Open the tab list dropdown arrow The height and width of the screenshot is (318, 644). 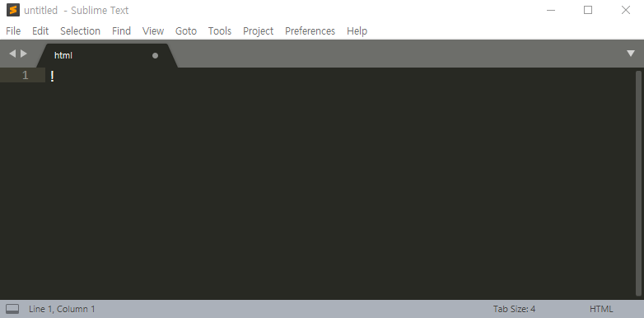[x=631, y=54]
